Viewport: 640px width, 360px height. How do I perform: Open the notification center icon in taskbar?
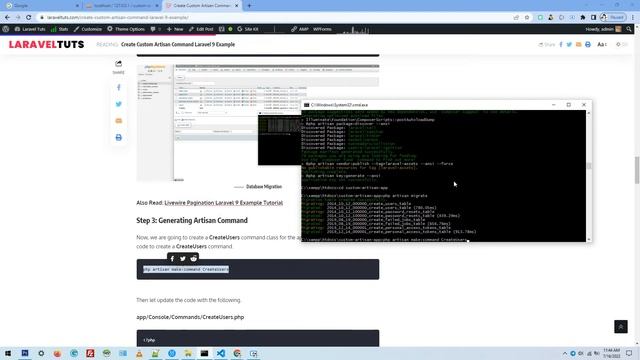(629, 353)
